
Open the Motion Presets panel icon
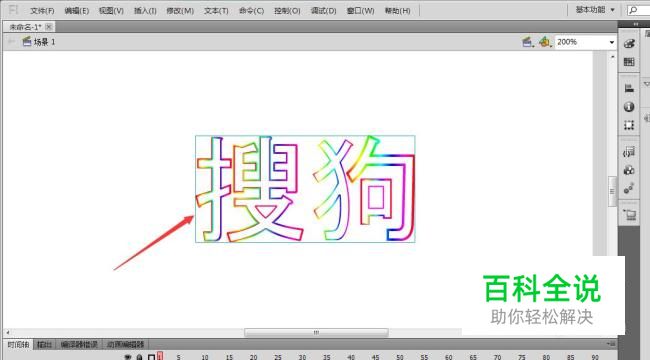click(629, 188)
